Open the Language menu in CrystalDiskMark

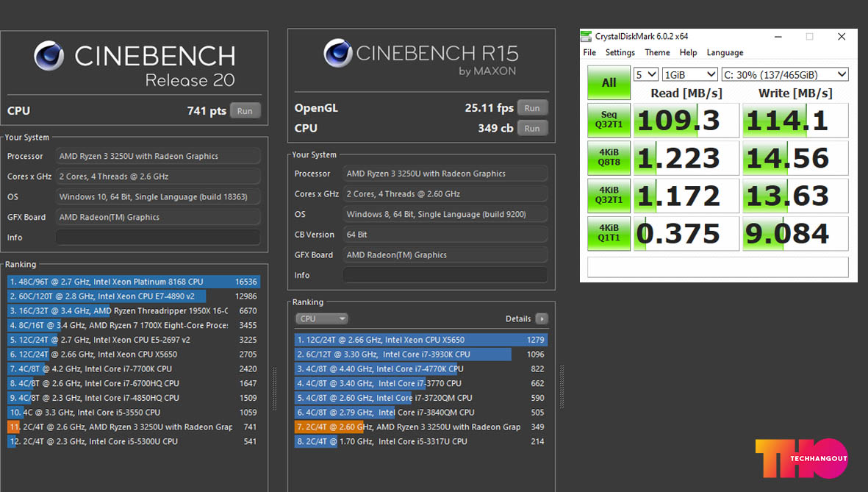725,53
